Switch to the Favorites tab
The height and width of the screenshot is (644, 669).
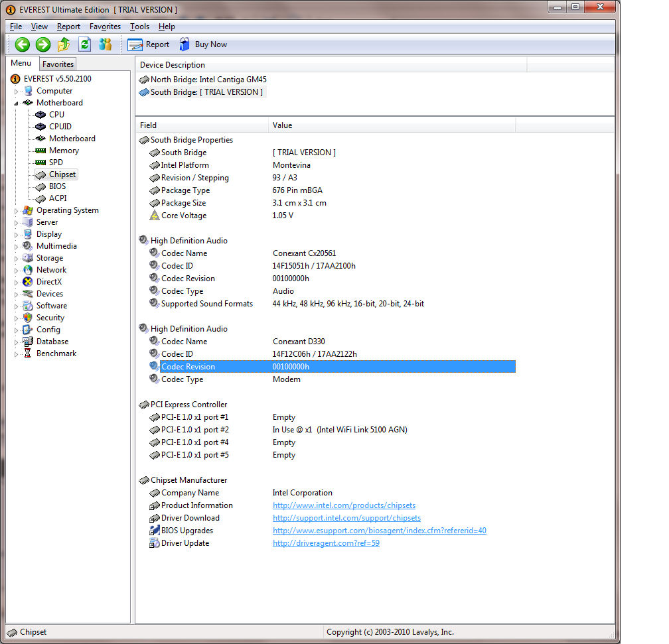[x=58, y=64]
